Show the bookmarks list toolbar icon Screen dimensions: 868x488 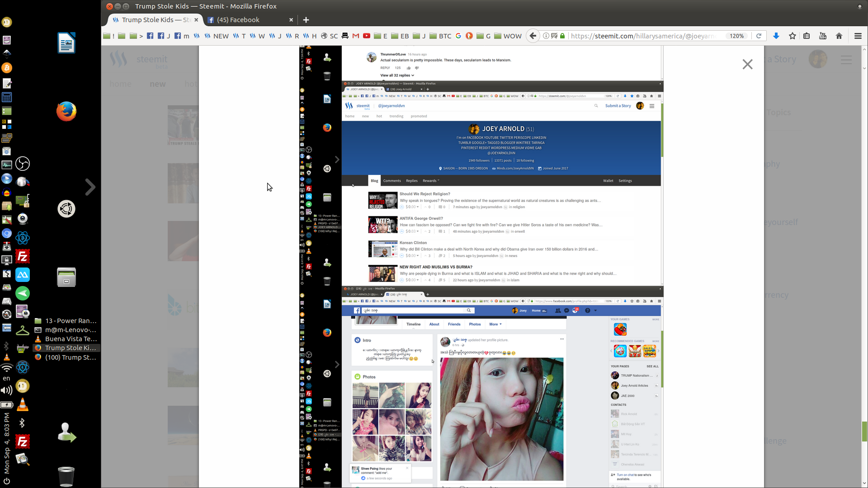(807, 36)
